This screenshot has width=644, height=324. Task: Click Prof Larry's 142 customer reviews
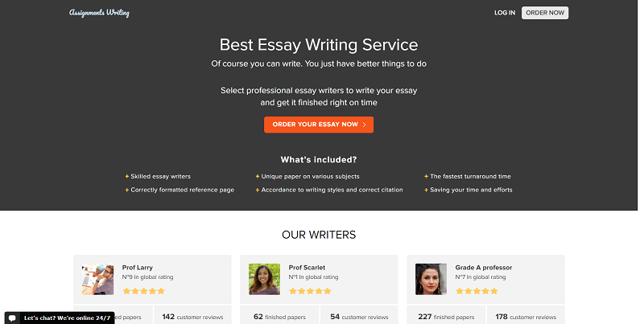[x=193, y=317]
